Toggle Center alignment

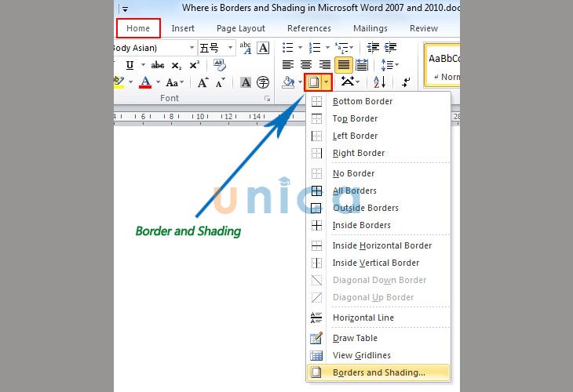(306, 65)
